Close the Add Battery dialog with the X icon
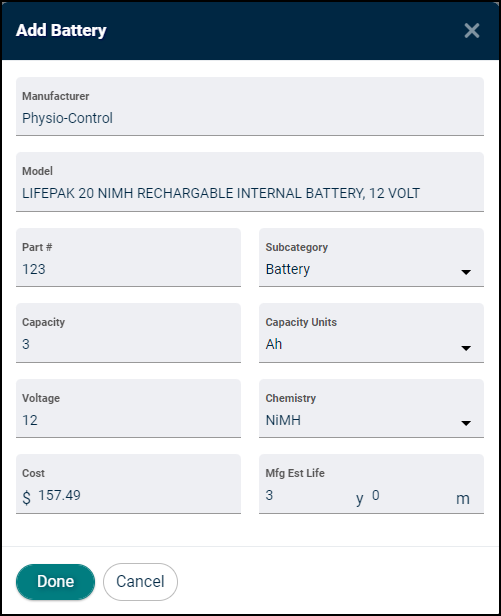 point(472,30)
